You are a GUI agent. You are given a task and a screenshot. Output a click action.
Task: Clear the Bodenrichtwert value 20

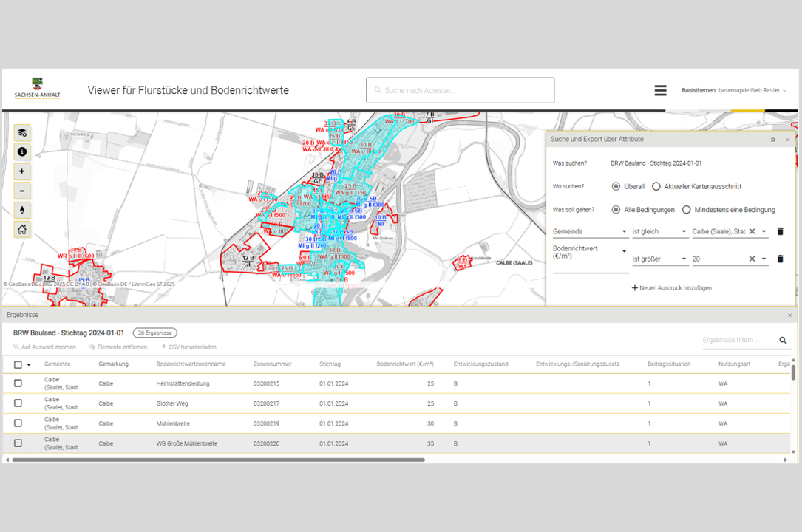point(752,259)
